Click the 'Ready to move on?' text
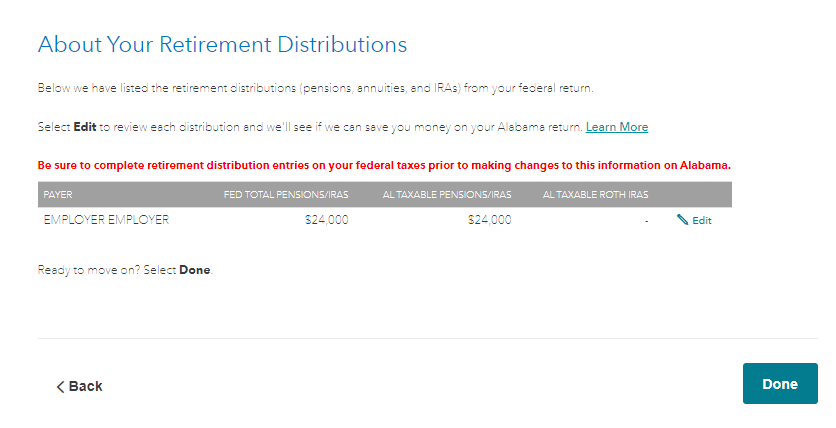This screenshot has width=836, height=428. point(107,270)
